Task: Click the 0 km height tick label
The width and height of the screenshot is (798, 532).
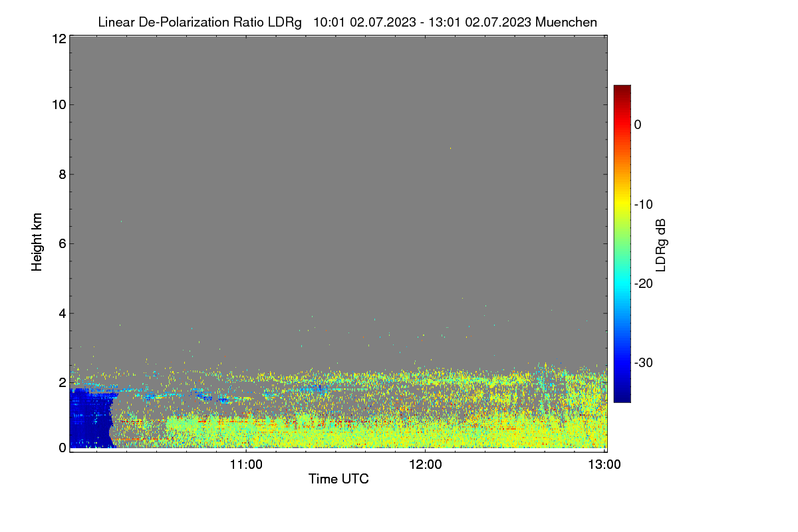Action: click(62, 448)
